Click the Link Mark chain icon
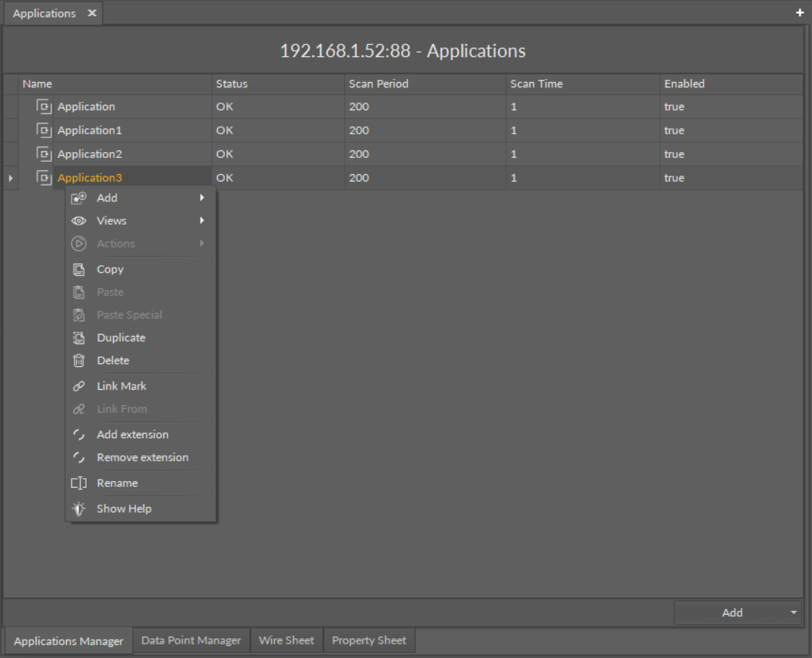 [x=78, y=387]
